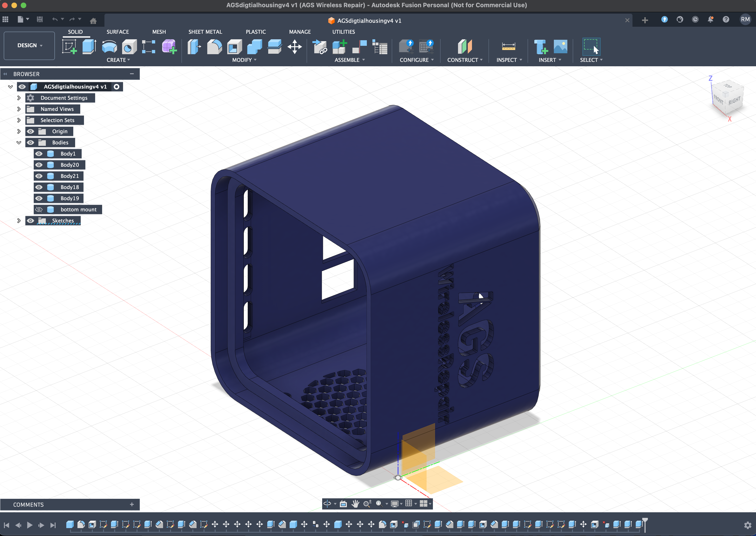Select the Combine tool

[254, 47]
